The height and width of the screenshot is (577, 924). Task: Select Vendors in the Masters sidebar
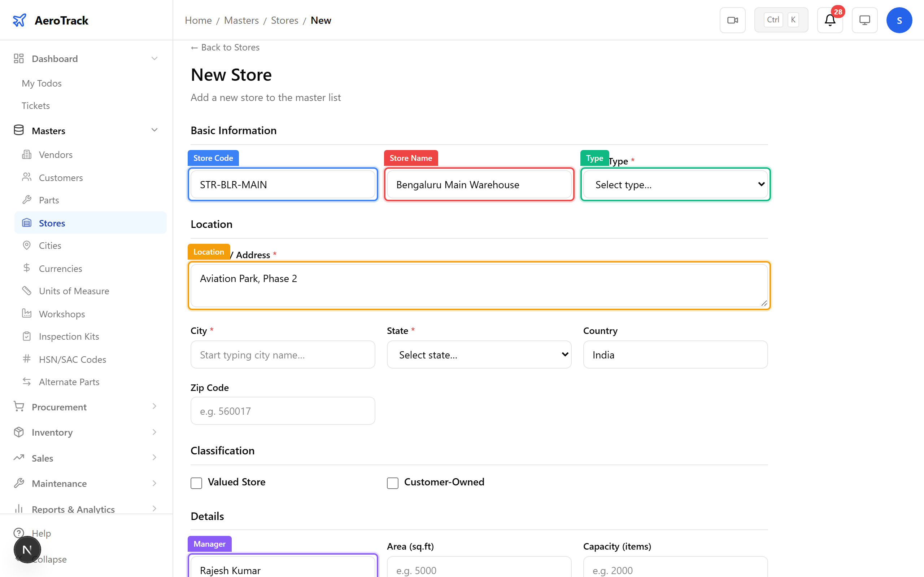click(x=56, y=155)
